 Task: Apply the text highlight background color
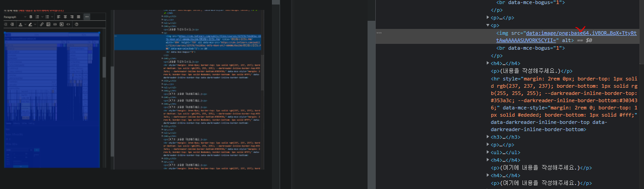(30, 24)
